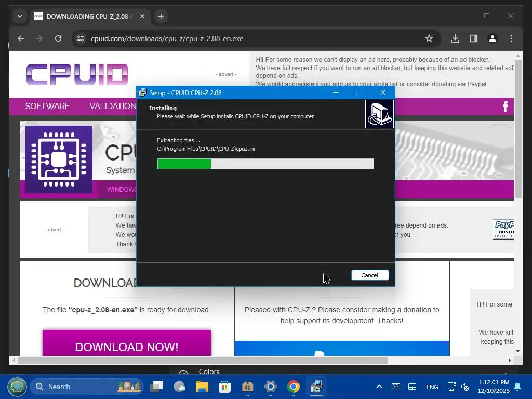Open the Windows Start menu
532x399 pixels.
point(17,387)
